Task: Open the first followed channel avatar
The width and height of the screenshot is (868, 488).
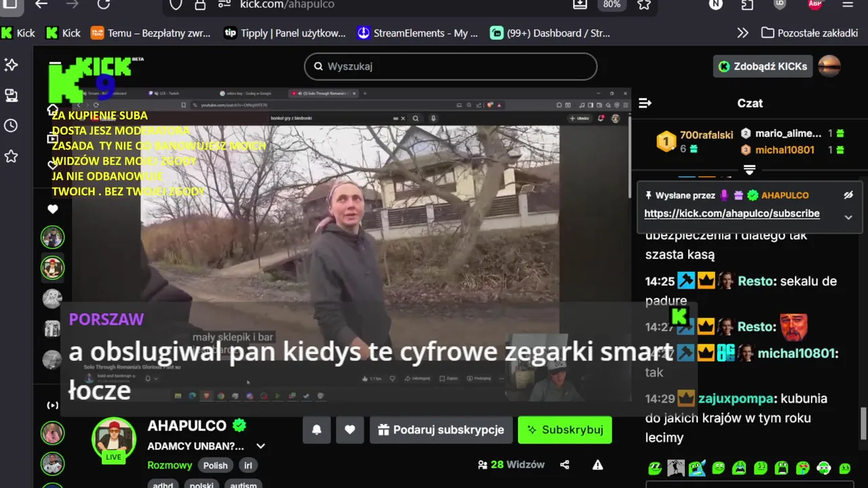Action: tap(52, 237)
